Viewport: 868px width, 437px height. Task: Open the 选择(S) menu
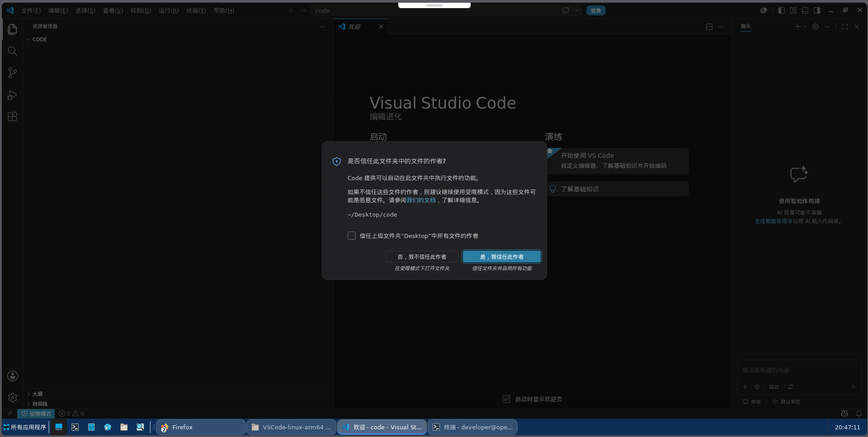[85, 10]
